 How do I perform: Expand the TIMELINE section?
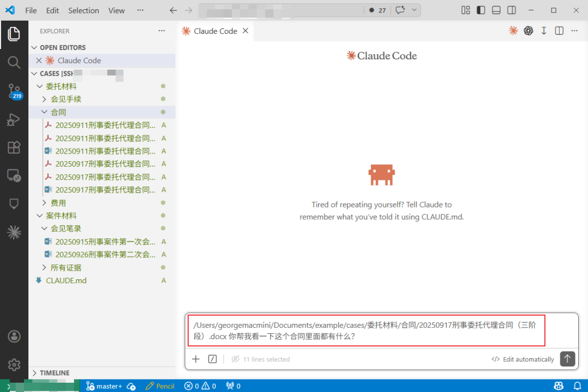[x=34, y=373]
